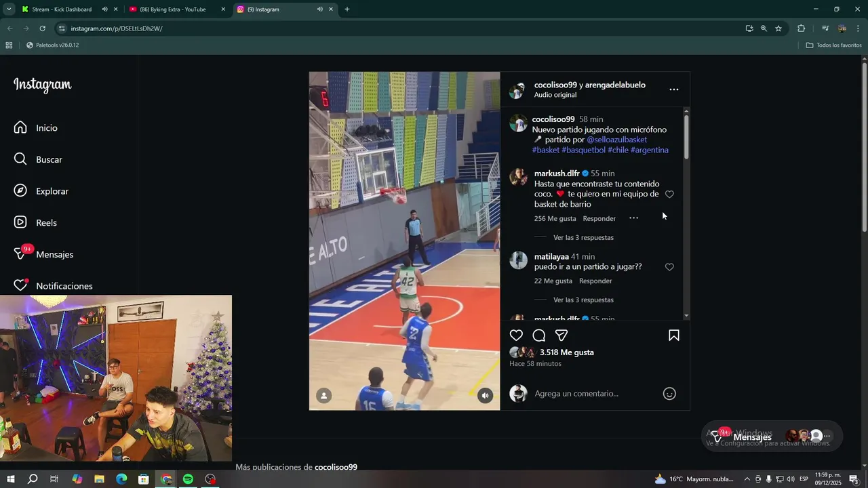Open the apps grid in bookmarks bar
This screenshot has width=868, height=488.
(x=9, y=45)
